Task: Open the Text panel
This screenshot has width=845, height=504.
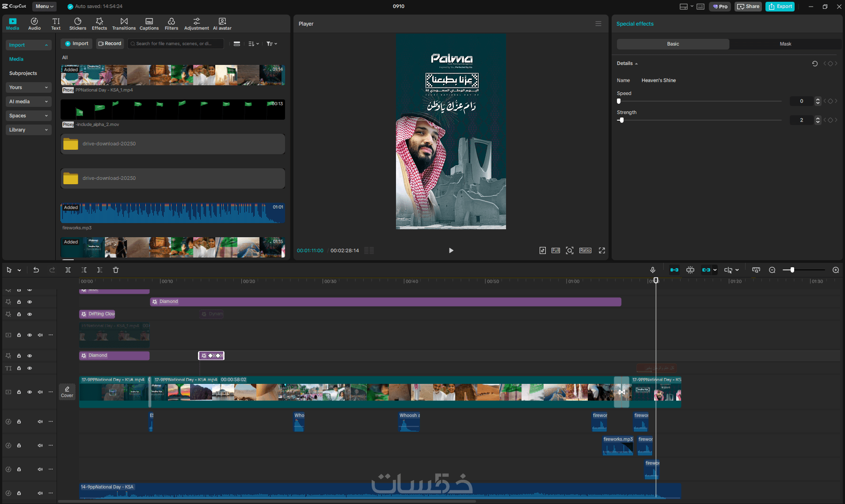Action: pyautogui.click(x=56, y=24)
